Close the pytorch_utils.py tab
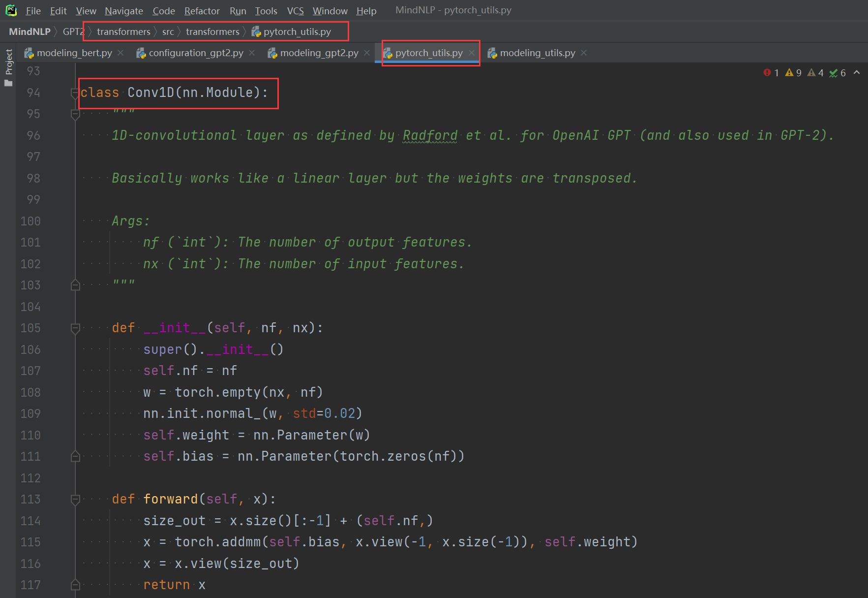868x598 pixels. [x=472, y=53]
